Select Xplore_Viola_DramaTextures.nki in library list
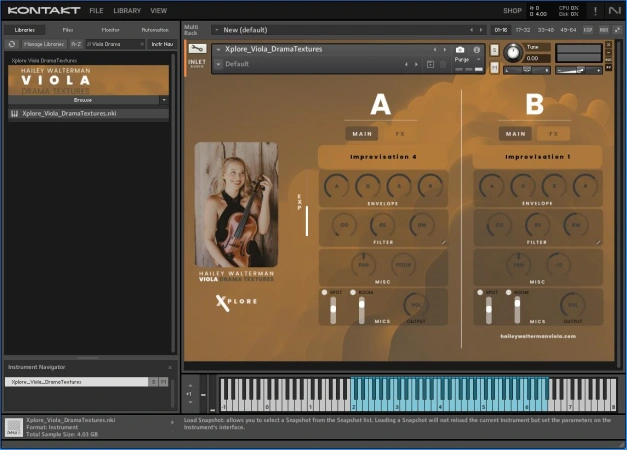The width and height of the screenshot is (627, 450). tap(69, 113)
